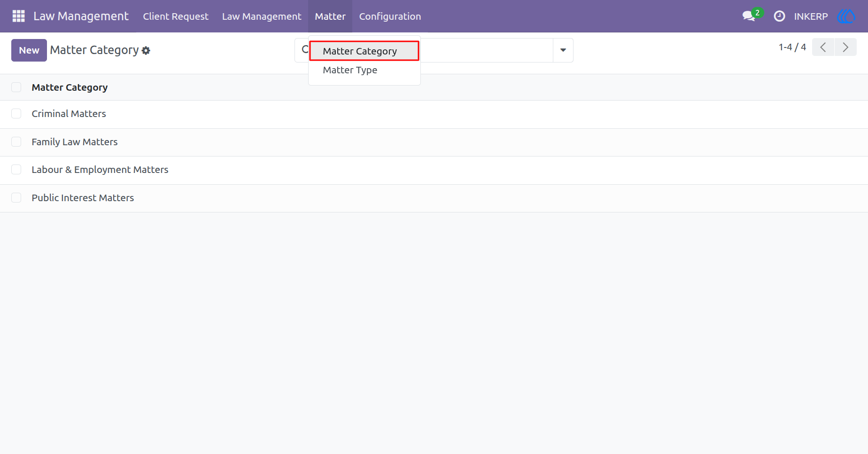The width and height of the screenshot is (868, 454).
Task: Open the Family Law Matters record
Action: pos(75,142)
